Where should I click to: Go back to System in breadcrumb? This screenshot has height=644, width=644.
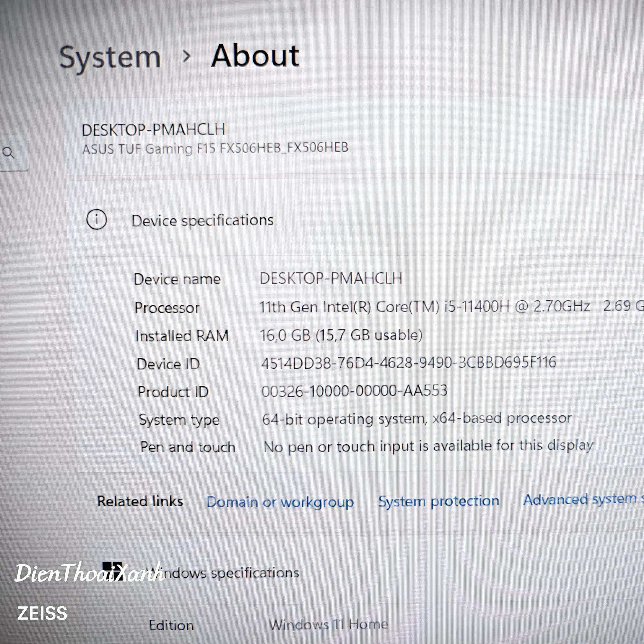(110, 58)
